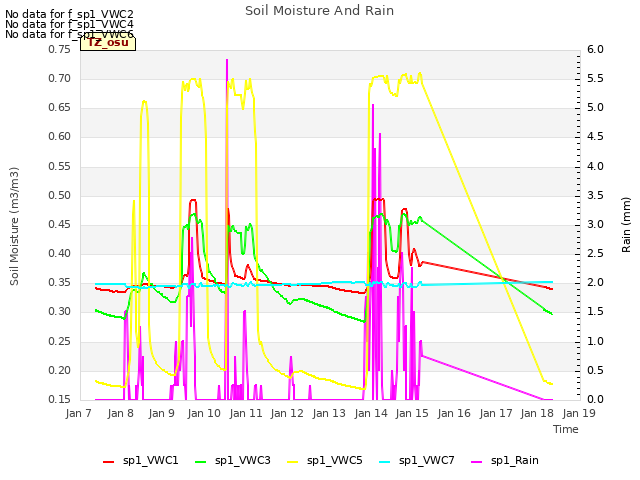The image size is (640, 480).
Task: Click the 0.70 soil moisture tick label
Action: (x=60, y=79)
